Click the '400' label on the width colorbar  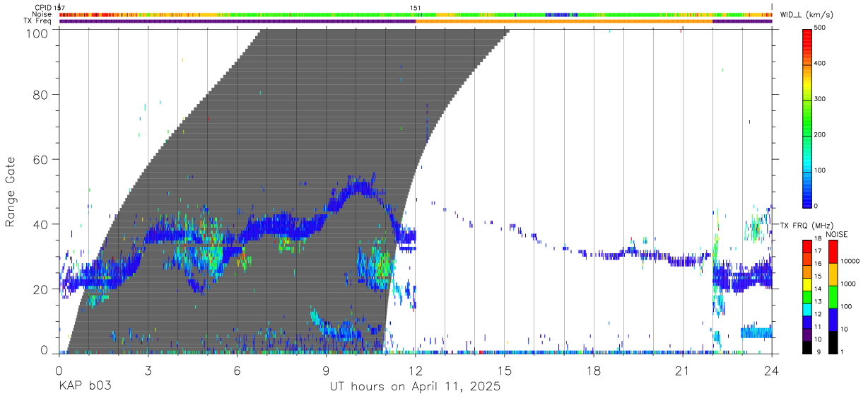tap(821, 64)
